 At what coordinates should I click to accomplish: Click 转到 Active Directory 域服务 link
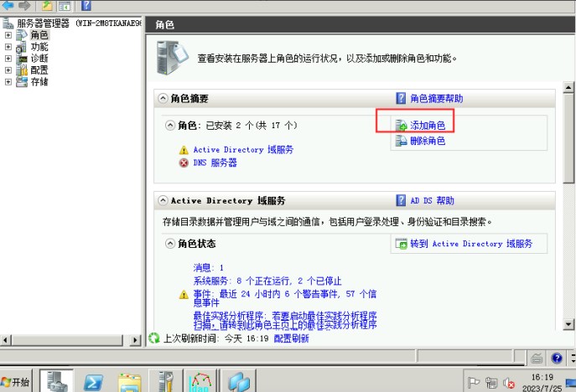click(x=471, y=244)
